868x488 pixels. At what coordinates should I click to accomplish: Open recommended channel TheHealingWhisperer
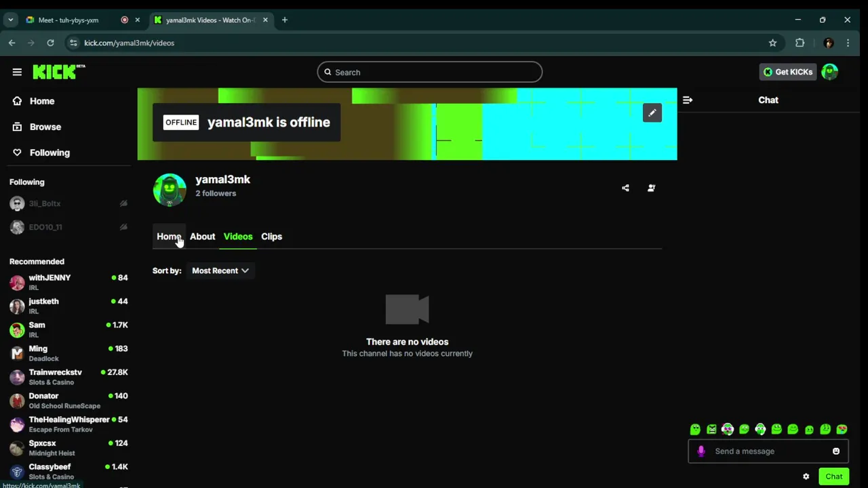tap(68, 425)
